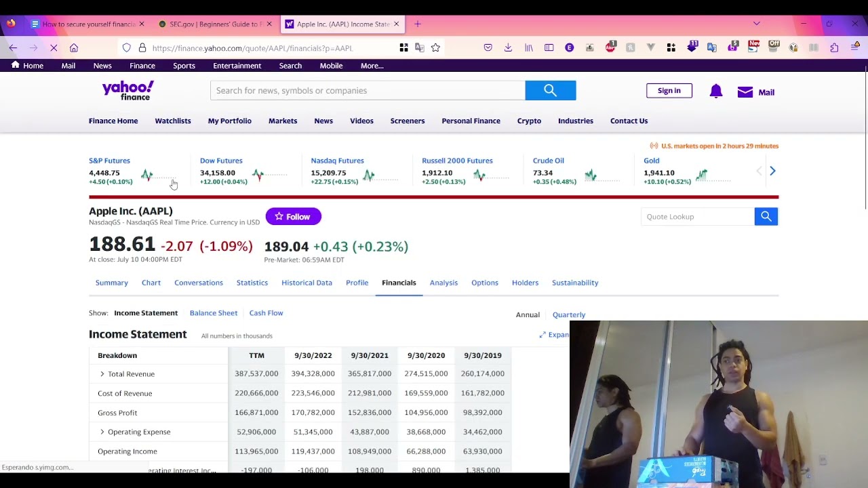List all tabs with the chevron

tap(757, 24)
